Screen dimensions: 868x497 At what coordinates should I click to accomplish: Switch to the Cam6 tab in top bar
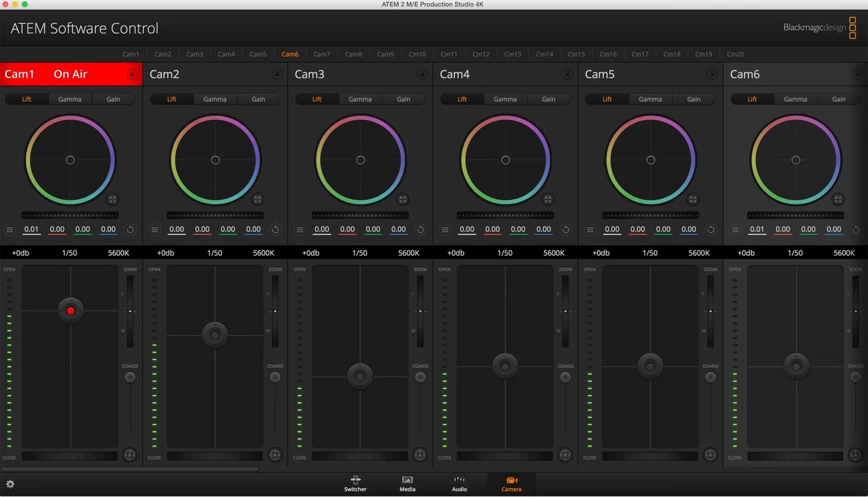pyautogui.click(x=290, y=54)
